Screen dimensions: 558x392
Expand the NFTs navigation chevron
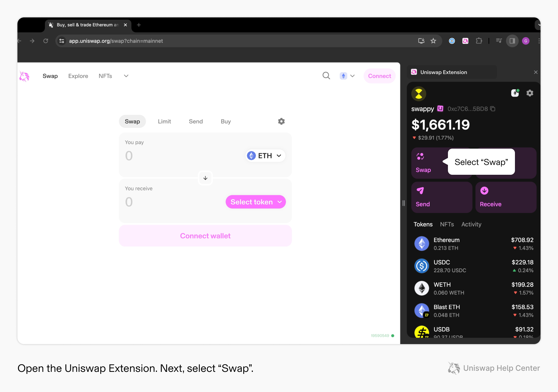click(126, 76)
